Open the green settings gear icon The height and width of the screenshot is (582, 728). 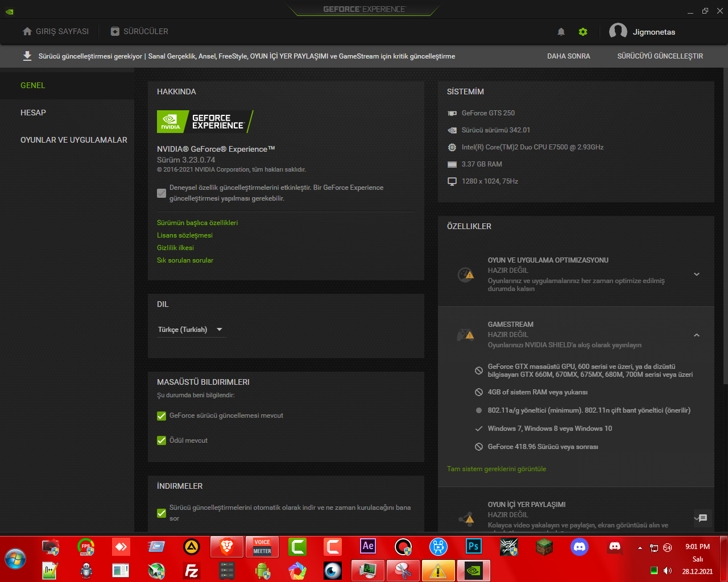pyautogui.click(x=583, y=32)
